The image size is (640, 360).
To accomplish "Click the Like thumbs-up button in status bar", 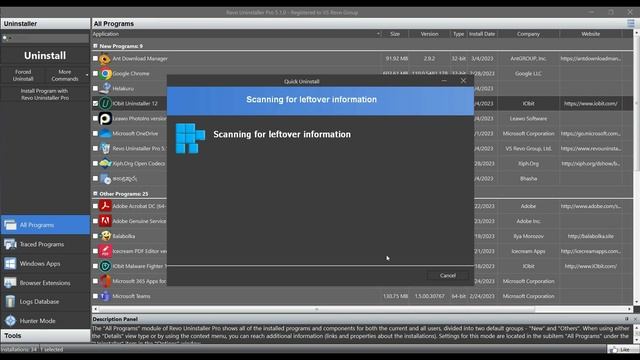I will (x=622, y=349).
